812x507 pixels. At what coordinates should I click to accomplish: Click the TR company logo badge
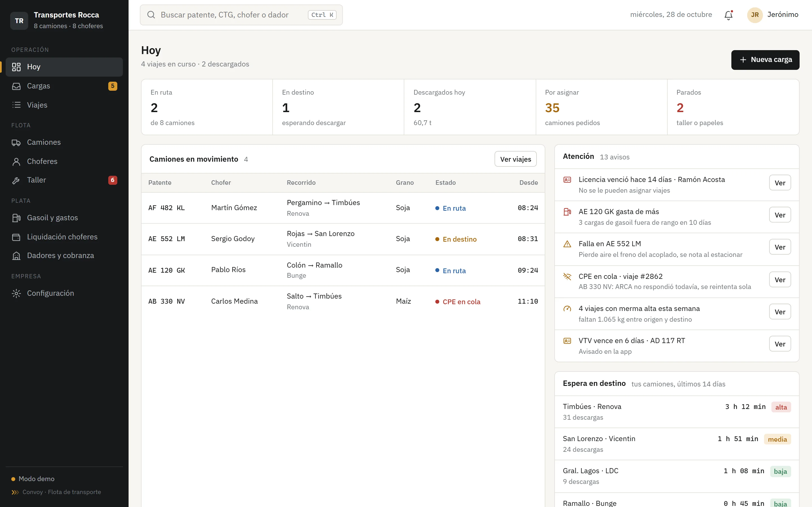coord(19,21)
